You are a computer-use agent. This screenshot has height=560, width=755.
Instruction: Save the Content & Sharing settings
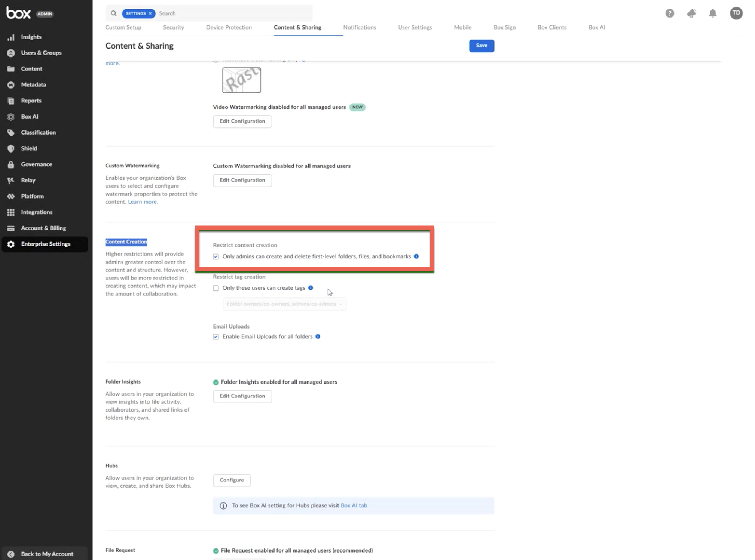click(x=481, y=46)
